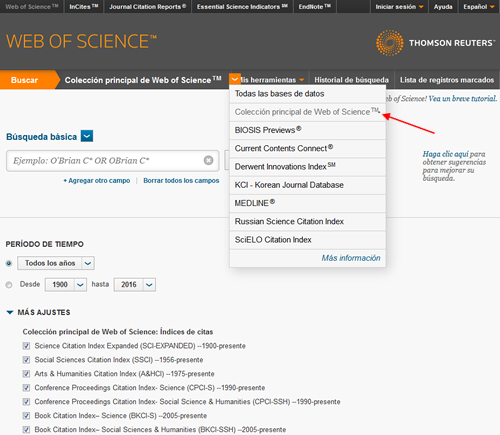Choose BIOSIS Previews database
Viewport: 500px width, 435px height.
tap(307, 130)
